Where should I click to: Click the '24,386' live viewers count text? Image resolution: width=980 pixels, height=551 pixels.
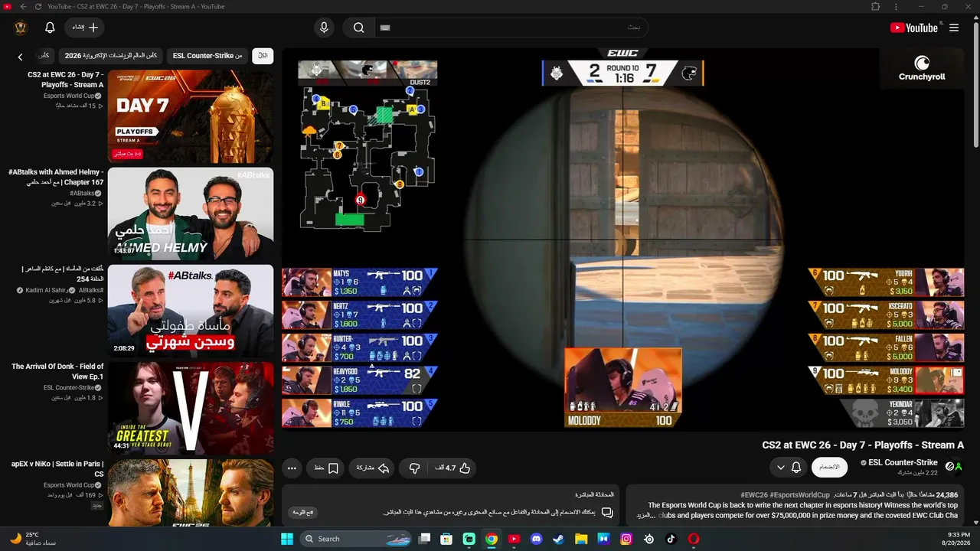[x=946, y=495]
